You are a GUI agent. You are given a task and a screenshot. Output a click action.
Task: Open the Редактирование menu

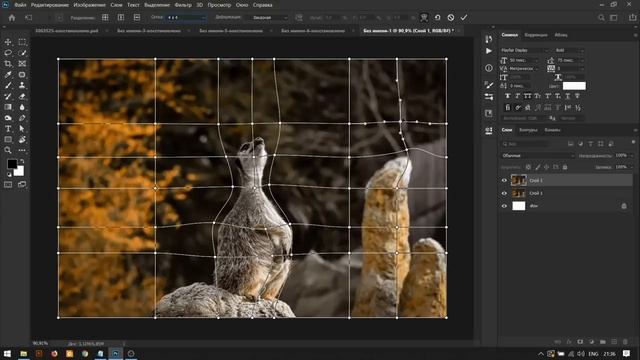51,5
